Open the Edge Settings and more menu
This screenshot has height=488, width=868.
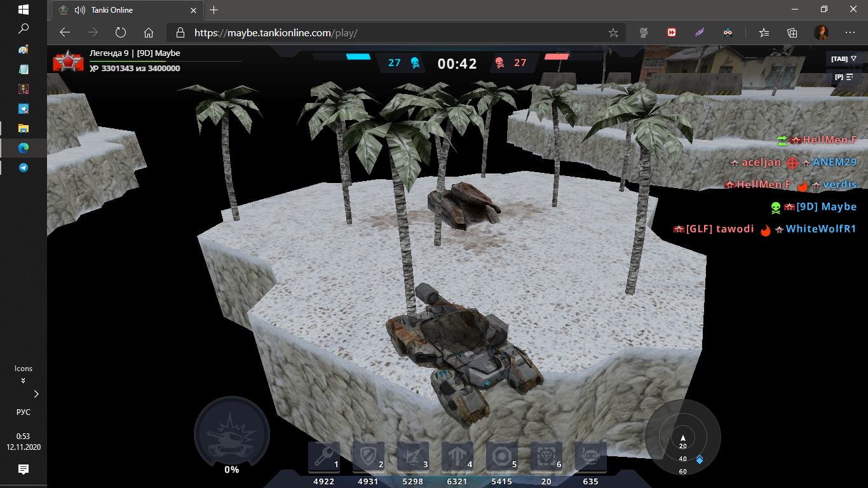coord(850,32)
